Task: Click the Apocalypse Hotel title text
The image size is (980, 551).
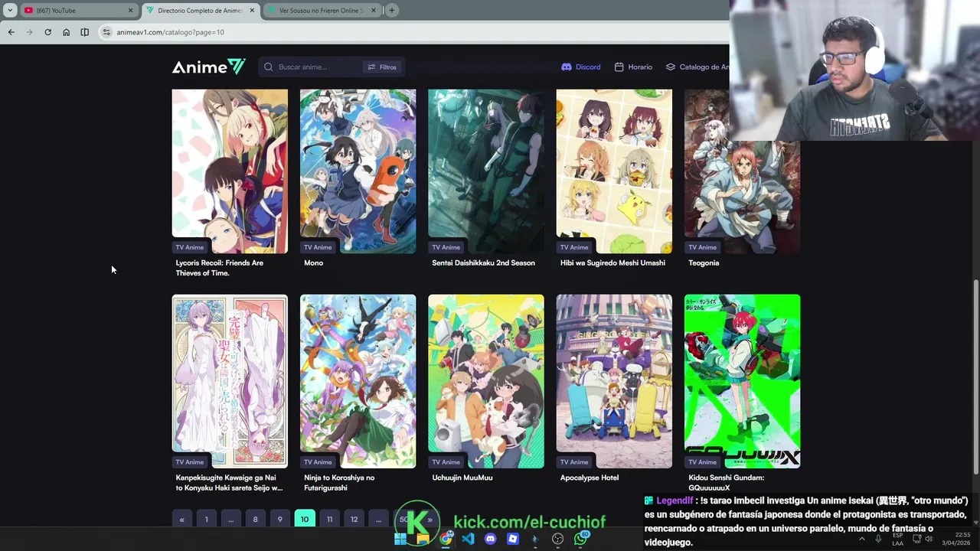Action: click(x=590, y=478)
